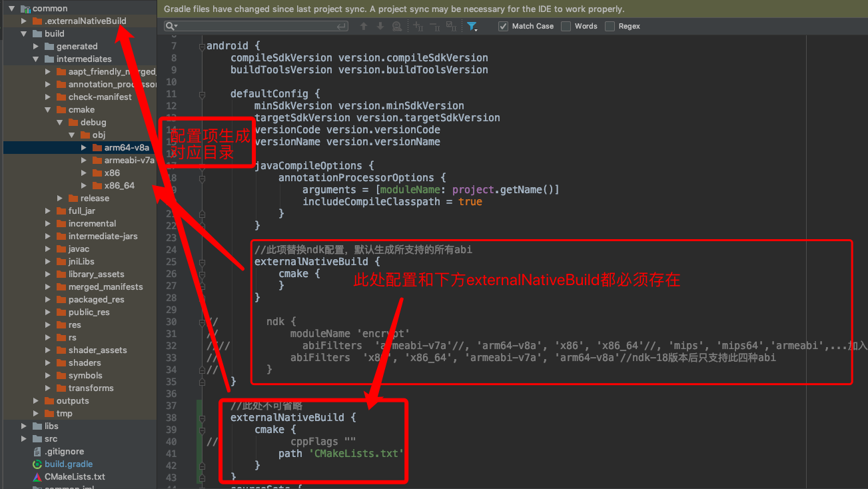Click the .gitignore file icon
Viewport: 868px width, 489px height.
37,451
